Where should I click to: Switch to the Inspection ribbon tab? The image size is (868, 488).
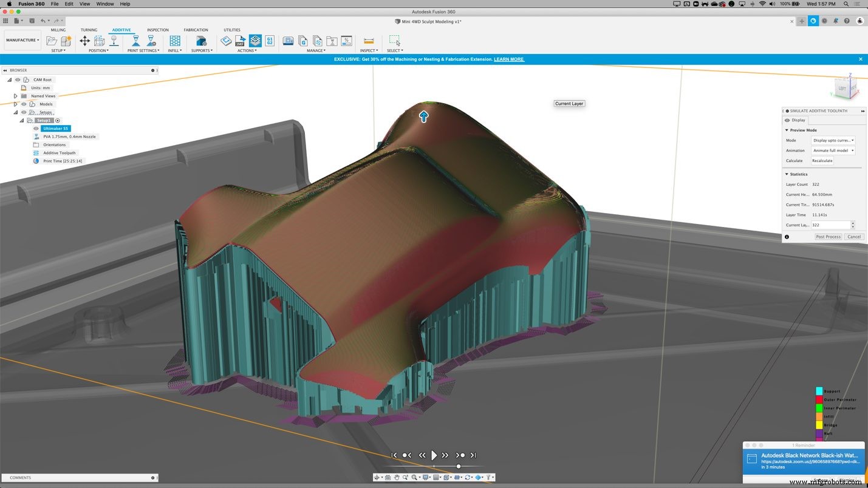click(157, 30)
